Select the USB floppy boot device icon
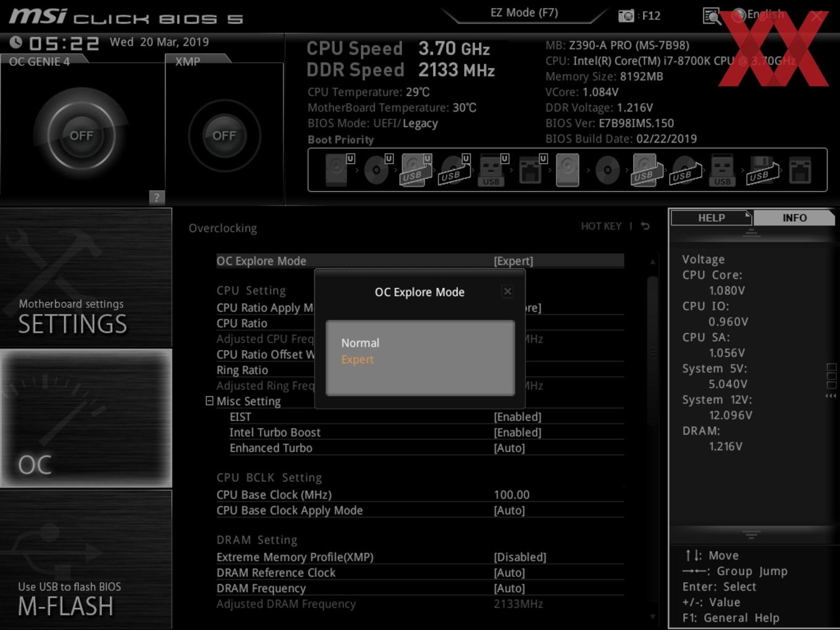The height and width of the screenshot is (630, 840). (x=763, y=170)
